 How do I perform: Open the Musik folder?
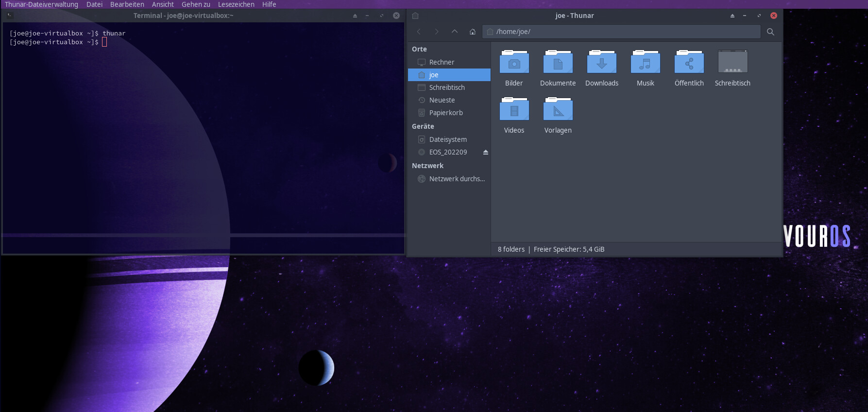pos(645,68)
